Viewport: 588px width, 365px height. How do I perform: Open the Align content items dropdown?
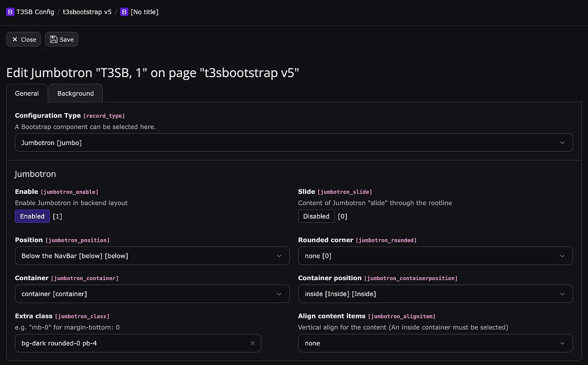click(435, 343)
